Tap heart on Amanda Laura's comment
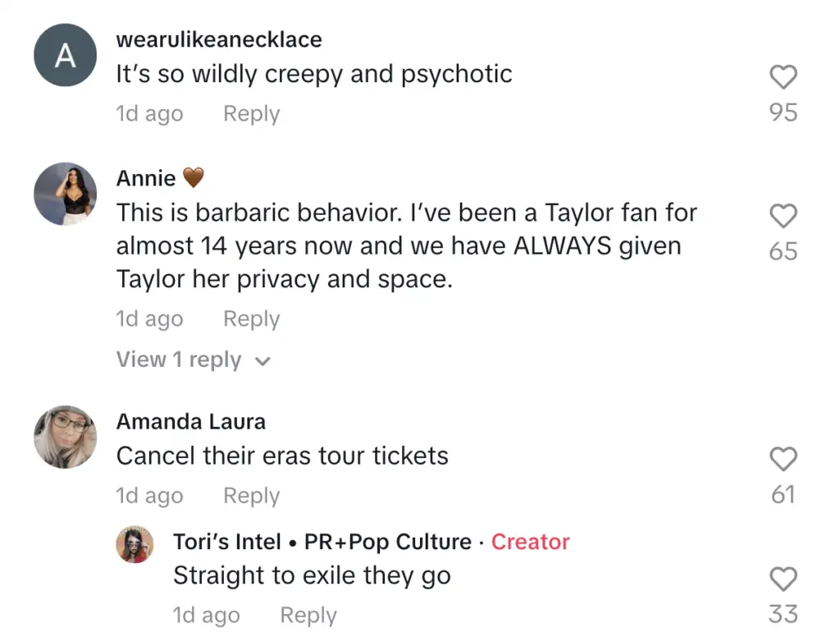Screen dimensions: 840x637 coord(783,460)
